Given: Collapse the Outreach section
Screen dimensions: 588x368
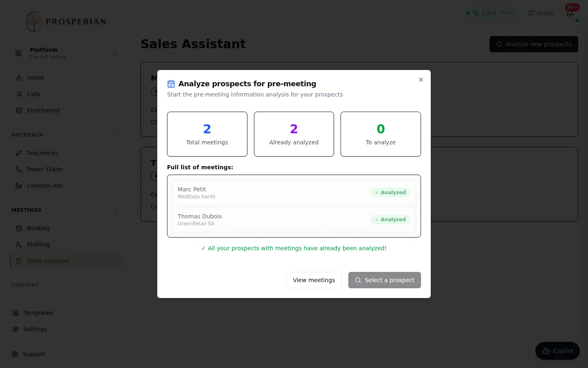Looking at the screenshot, I should [116, 135].
